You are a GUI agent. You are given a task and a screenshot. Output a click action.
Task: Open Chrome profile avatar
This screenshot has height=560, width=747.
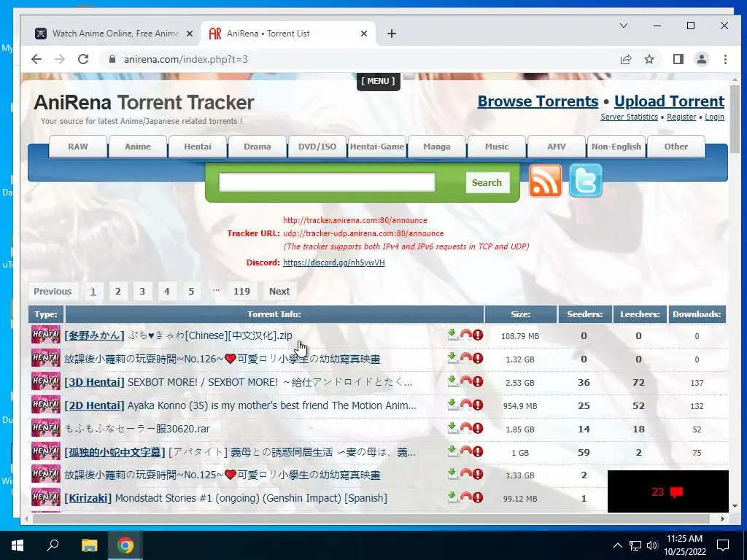tap(702, 59)
